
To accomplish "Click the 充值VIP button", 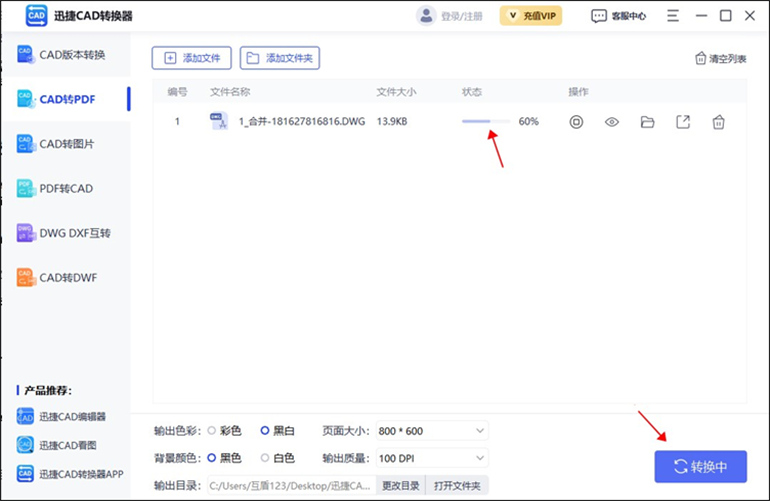I will click(531, 16).
